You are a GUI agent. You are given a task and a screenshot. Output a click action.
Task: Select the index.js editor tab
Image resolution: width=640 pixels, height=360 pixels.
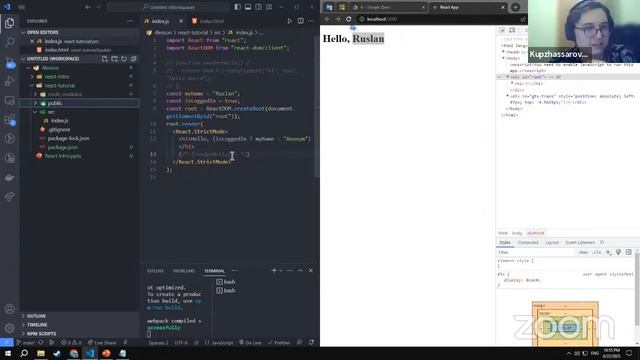[x=160, y=21]
